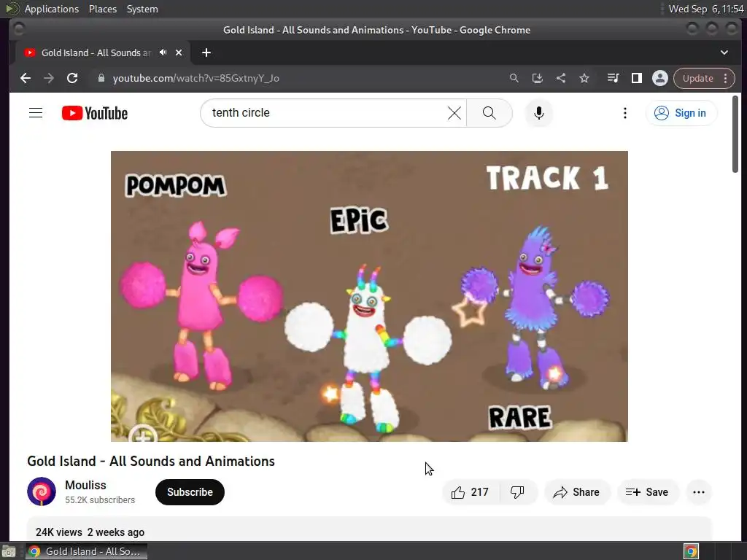The width and height of the screenshot is (747, 560).
Task: Go to YouTube home via logo
Action: click(x=95, y=113)
